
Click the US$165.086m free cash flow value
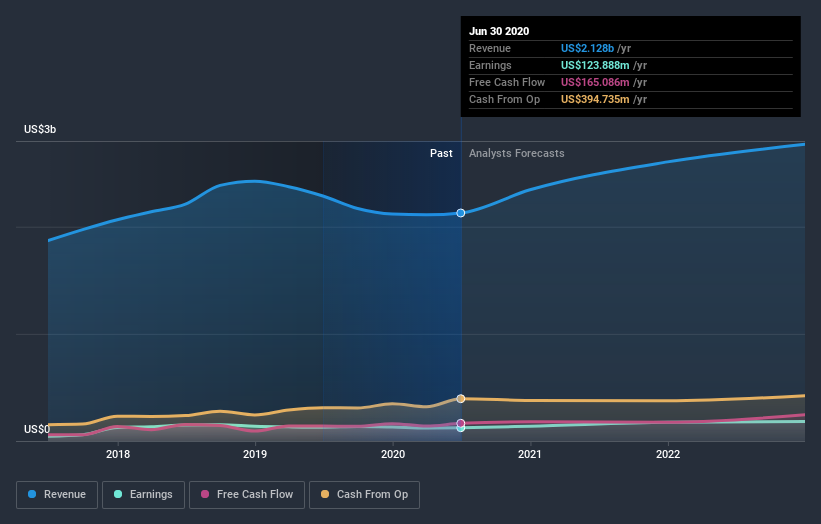pos(595,82)
